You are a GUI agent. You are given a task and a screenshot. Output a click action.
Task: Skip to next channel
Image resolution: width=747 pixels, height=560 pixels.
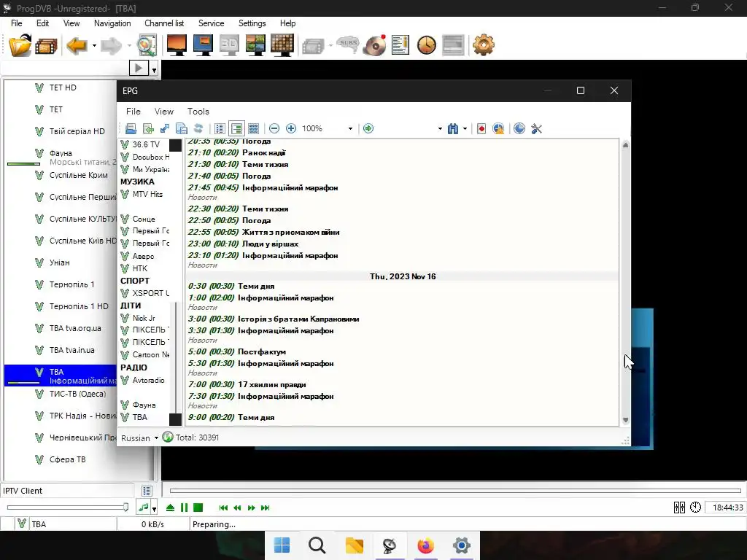point(266,507)
